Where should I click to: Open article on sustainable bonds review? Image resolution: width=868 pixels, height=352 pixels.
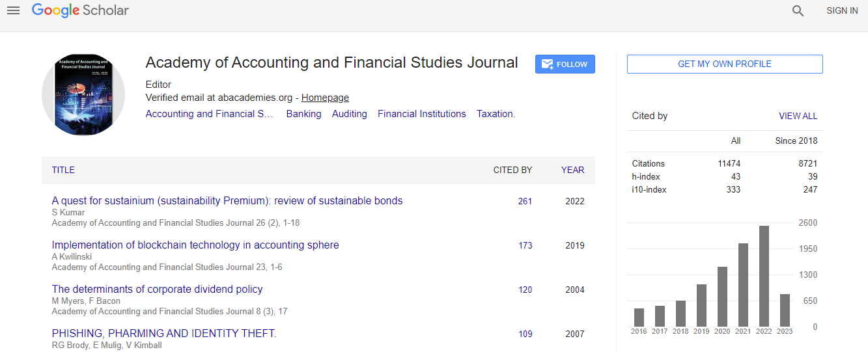227,200
